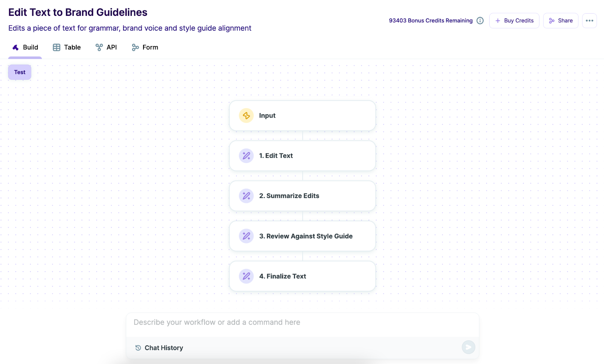Select the 93403 Bonus Credits Remaining link
Screen dimensions: 604x364
tap(430, 20)
